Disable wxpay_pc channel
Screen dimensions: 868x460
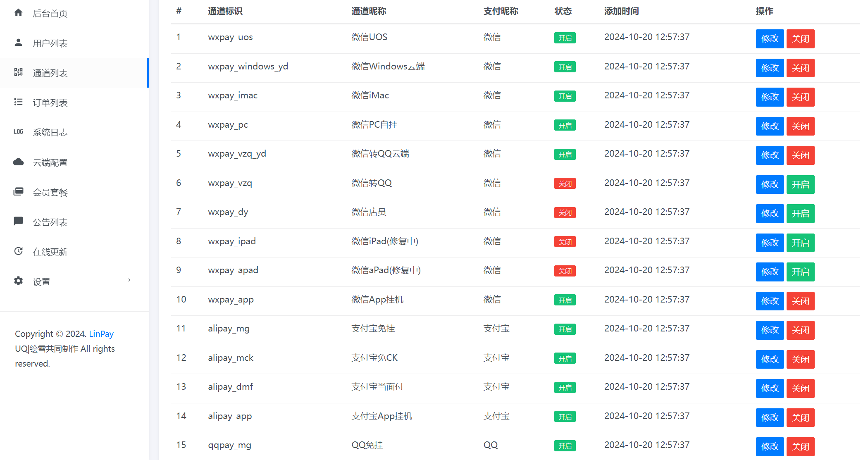coord(800,126)
